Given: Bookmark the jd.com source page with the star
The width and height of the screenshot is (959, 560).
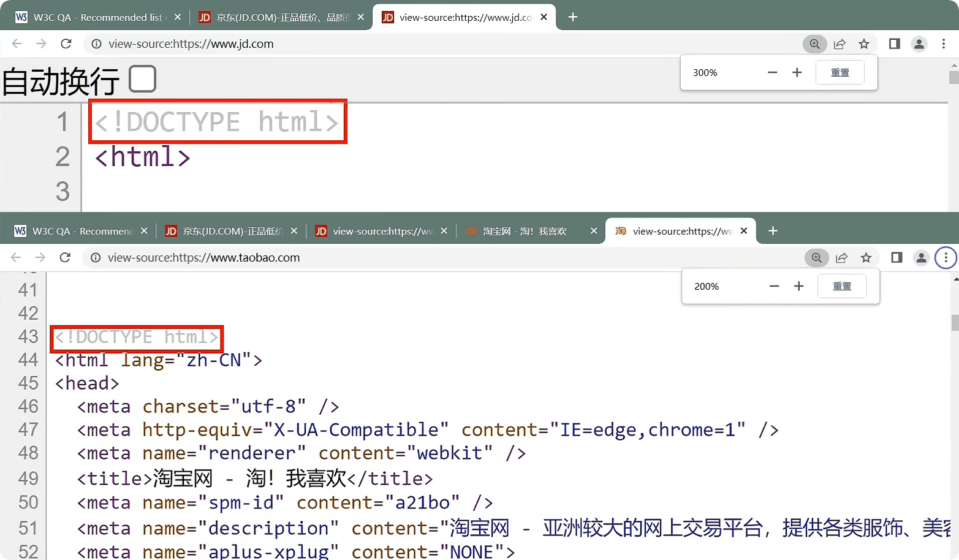Looking at the screenshot, I should click(x=864, y=44).
